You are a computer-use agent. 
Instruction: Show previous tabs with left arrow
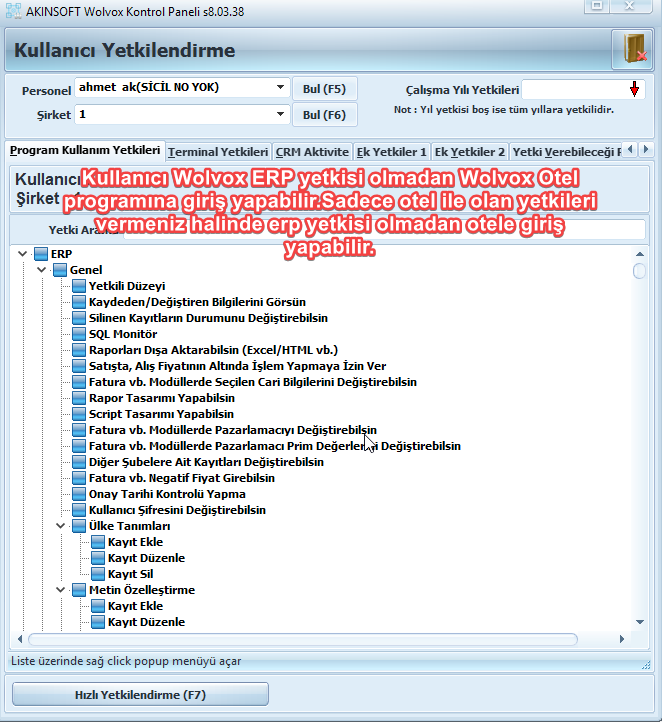pos(630,149)
